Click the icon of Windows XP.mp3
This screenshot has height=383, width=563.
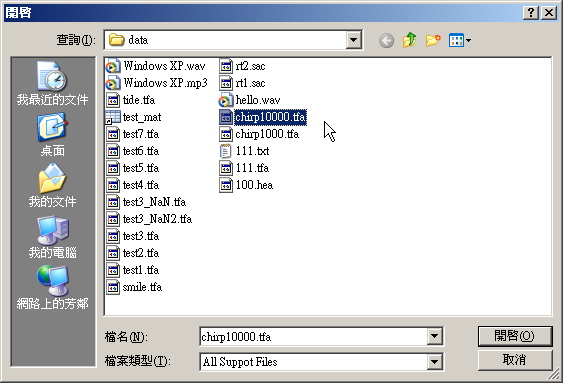coord(113,83)
